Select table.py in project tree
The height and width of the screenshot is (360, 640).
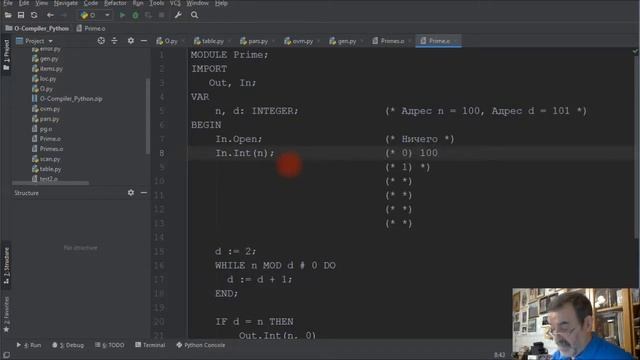46,169
